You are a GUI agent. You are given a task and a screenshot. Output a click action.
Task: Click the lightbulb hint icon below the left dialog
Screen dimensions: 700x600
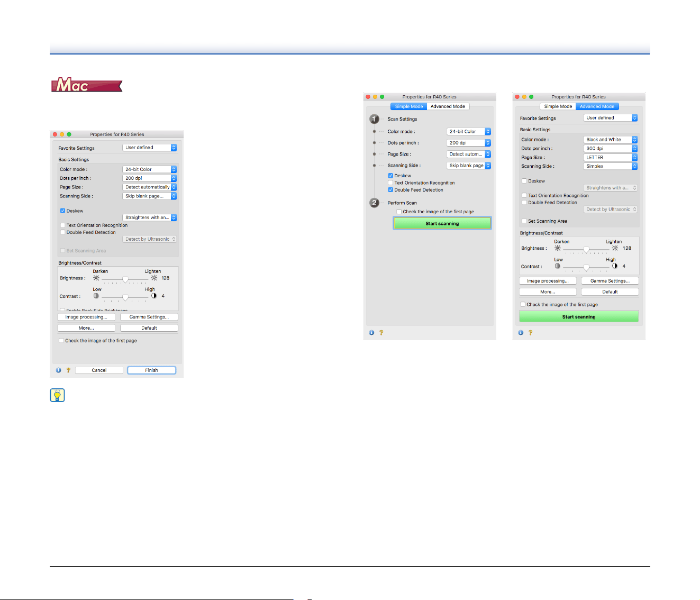click(x=57, y=395)
